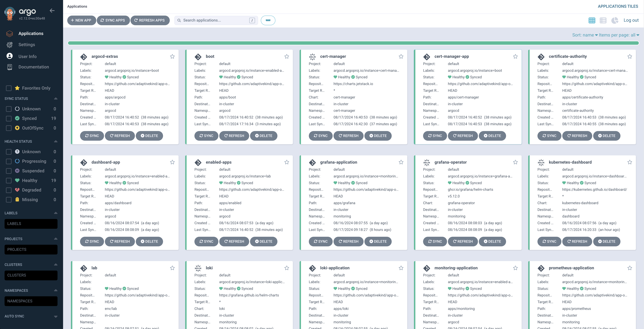Log out of Argo CD

[x=631, y=20]
